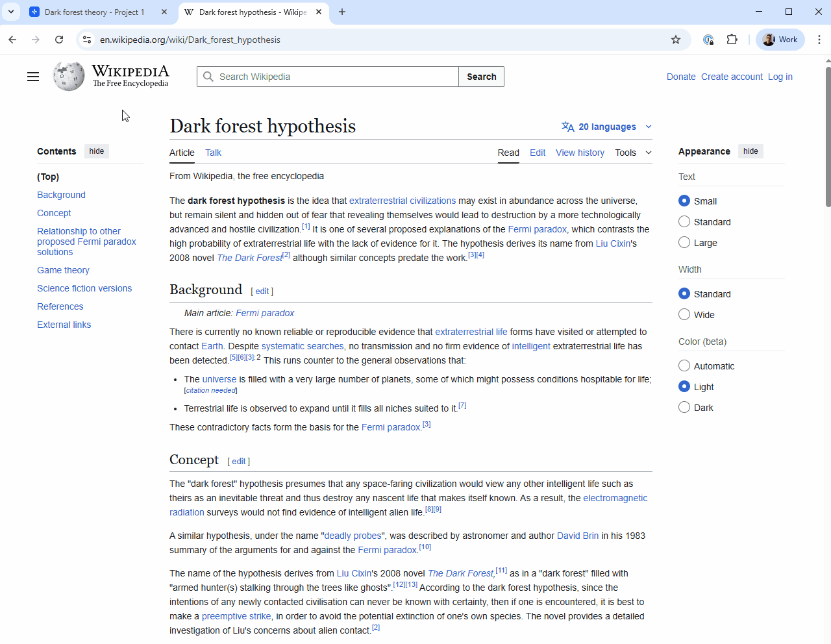Image resolution: width=831 pixels, height=644 pixels.
Task: Click the browser back arrow
Action: click(x=12, y=40)
